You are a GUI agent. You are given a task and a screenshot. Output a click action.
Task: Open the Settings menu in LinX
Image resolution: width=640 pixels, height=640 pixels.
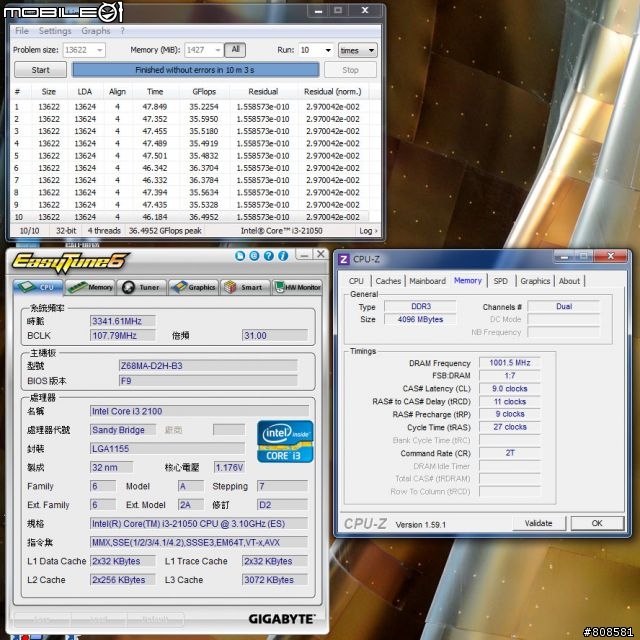tap(55, 31)
